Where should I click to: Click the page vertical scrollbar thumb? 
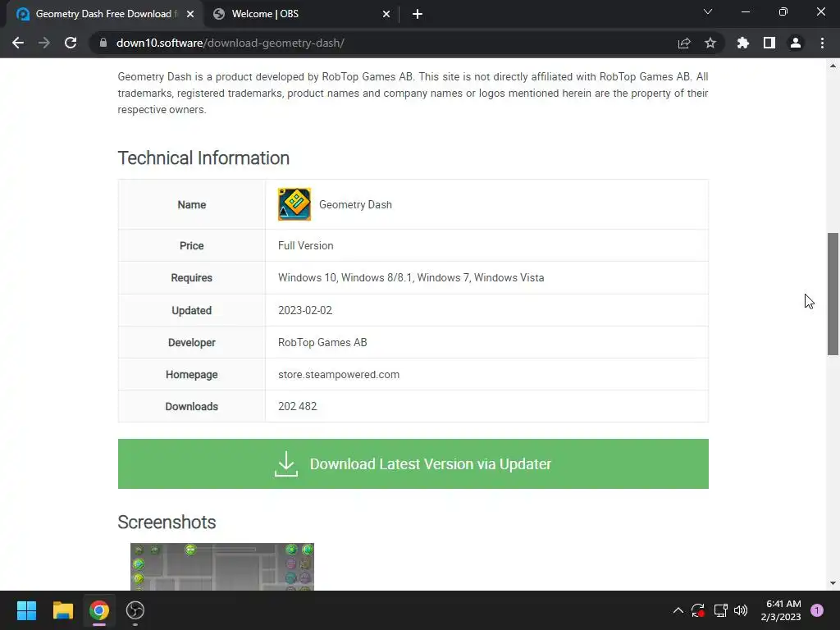tap(833, 294)
